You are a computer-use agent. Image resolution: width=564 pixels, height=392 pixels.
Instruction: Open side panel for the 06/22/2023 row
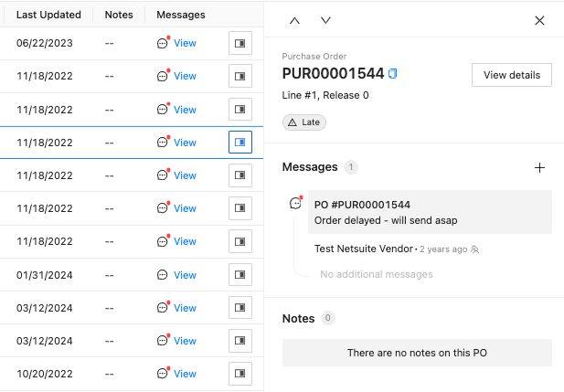240,43
